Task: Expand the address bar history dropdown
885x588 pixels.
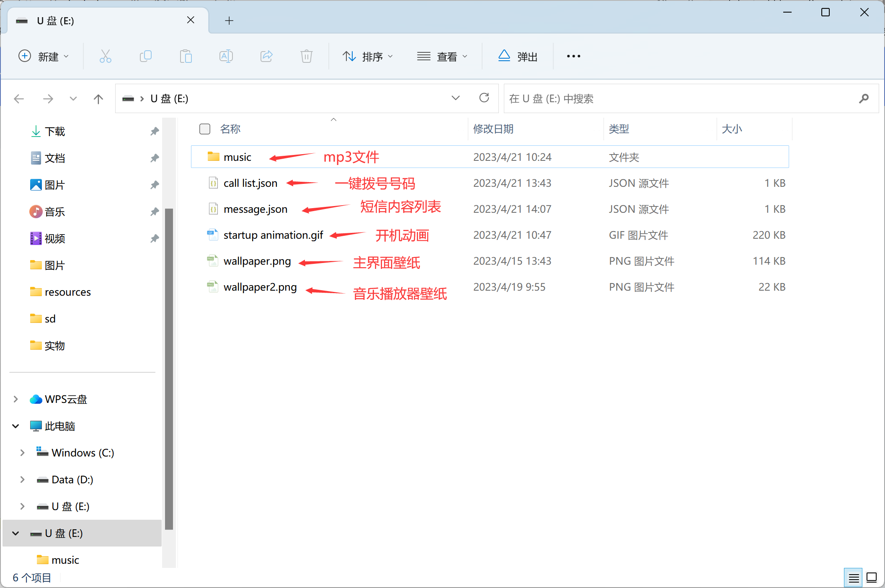Action: [x=456, y=98]
